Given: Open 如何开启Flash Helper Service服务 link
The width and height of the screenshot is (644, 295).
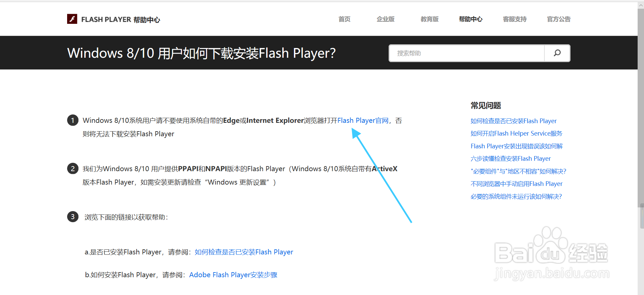Looking at the screenshot, I should (516, 133).
